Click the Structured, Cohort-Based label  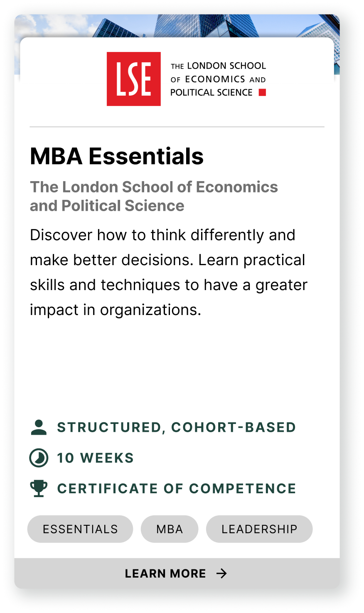click(x=176, y=427)
